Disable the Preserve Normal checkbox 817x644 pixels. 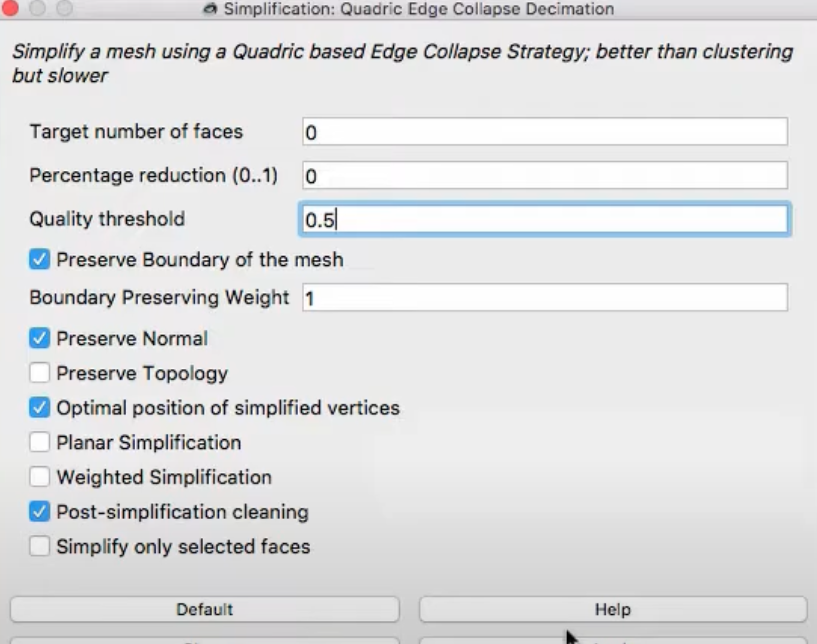(x=39, y=338)
